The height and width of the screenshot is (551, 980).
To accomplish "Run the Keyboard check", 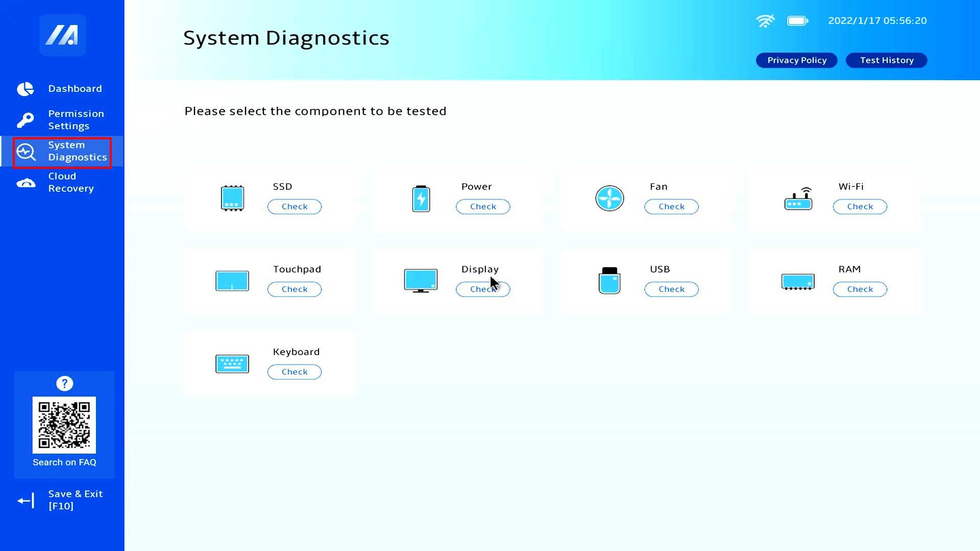I will pyautogui.click(x=295, y=372).
